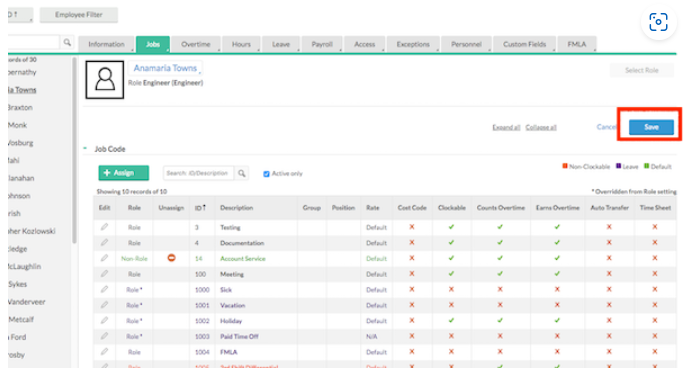Click the job code search magnifier icon
The width and height of the screenshot is (690, 376).
tap(242, 173)
